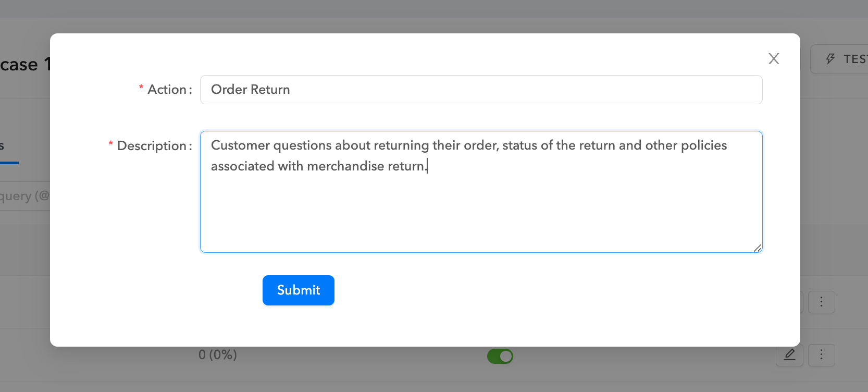Grab the Description textarea resize handle
868x392 pixels.
click(x=758, y=248)
